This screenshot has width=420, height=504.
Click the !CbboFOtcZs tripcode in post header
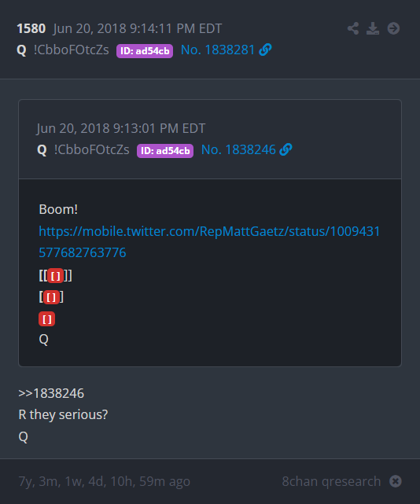pyautogui.click(x=72, y=50)
